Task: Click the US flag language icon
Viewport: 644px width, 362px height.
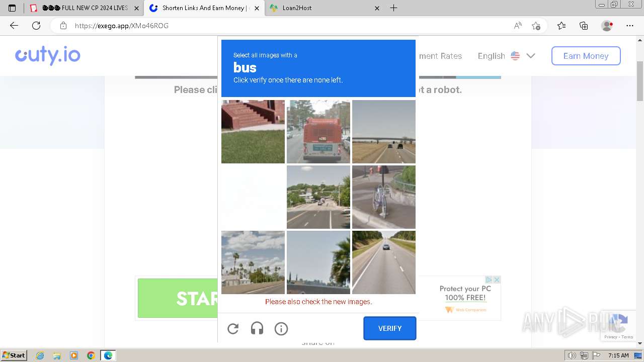Action: [x=515, y=56]
